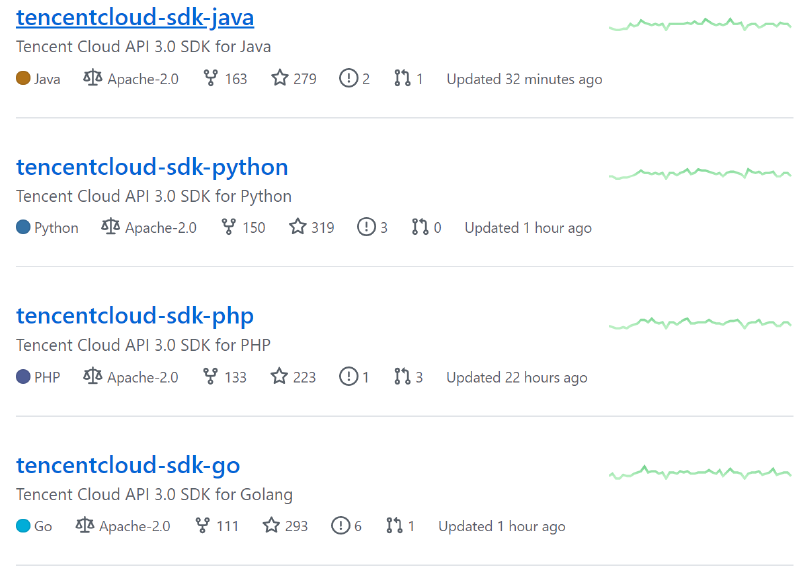Click the open issues icon showing 2
The height and width of the screenshot is (571, 800).
[348, 78]
